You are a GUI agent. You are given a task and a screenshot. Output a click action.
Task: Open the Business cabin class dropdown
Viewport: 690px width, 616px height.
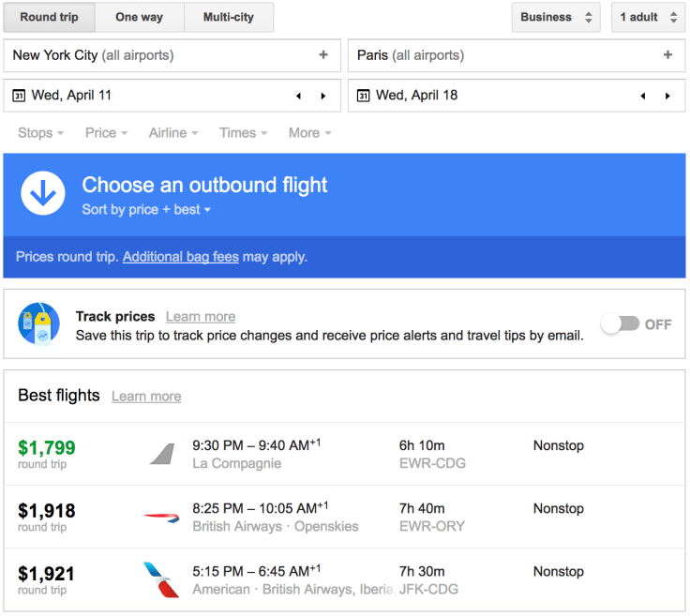(556, 17)
